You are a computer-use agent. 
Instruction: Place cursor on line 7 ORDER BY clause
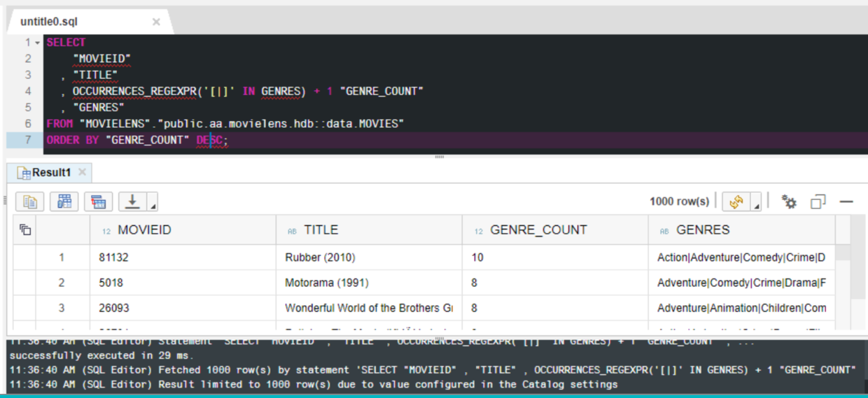[137, 140]
